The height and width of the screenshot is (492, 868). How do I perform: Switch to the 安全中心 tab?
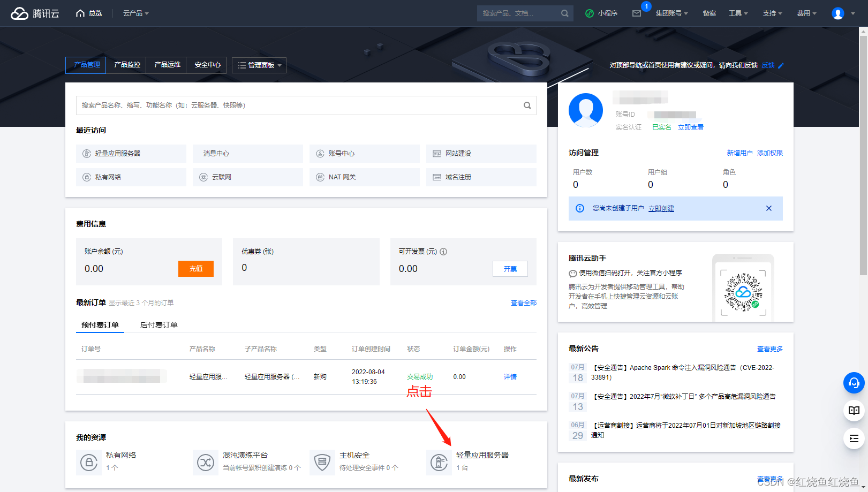(207, 65)
